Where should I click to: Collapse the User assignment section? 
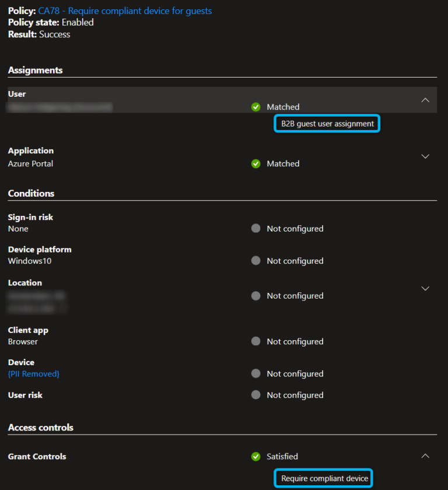pyautogui.click(x=425, y=100)
